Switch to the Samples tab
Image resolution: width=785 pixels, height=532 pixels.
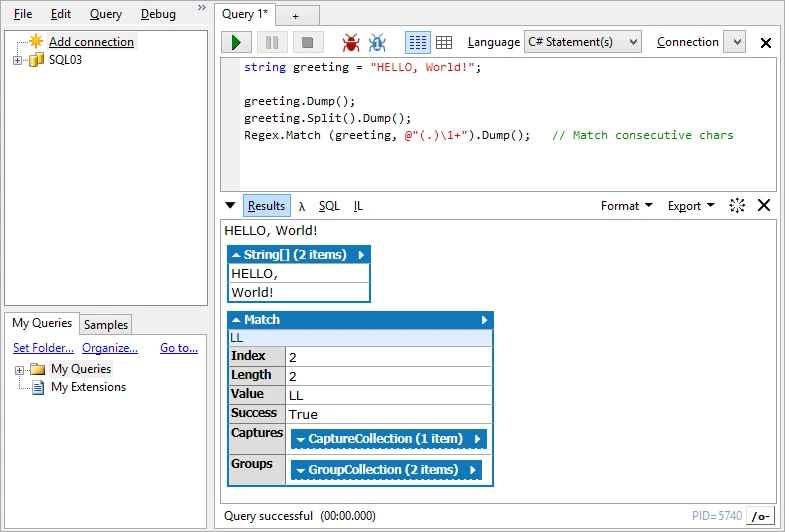105,324
